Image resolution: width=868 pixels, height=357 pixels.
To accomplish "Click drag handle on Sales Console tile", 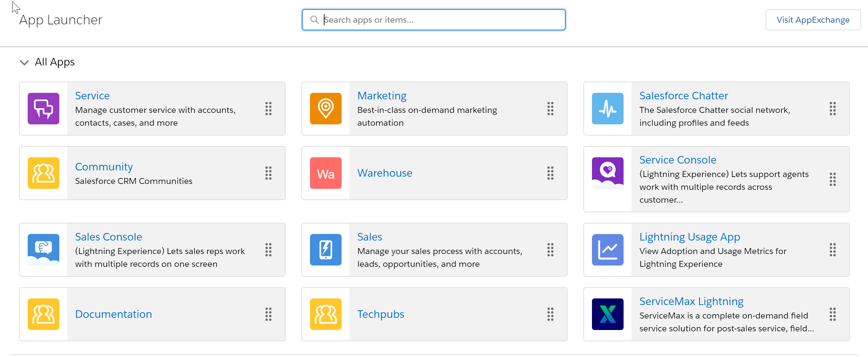I will (268, 250).
